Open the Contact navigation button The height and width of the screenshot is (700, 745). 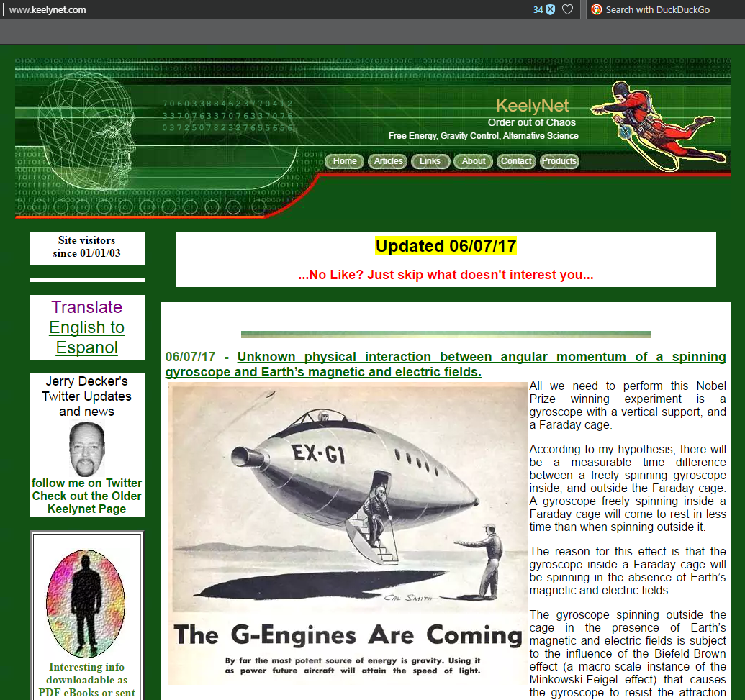(x=516, y=161)
